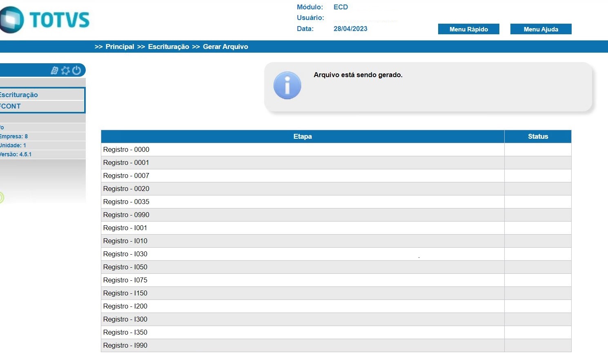Select row Registro - I010

tap(336, 241)
